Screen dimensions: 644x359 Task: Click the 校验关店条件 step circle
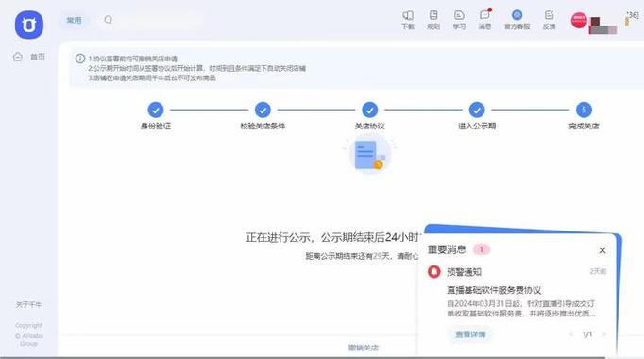tap(263, 110)
